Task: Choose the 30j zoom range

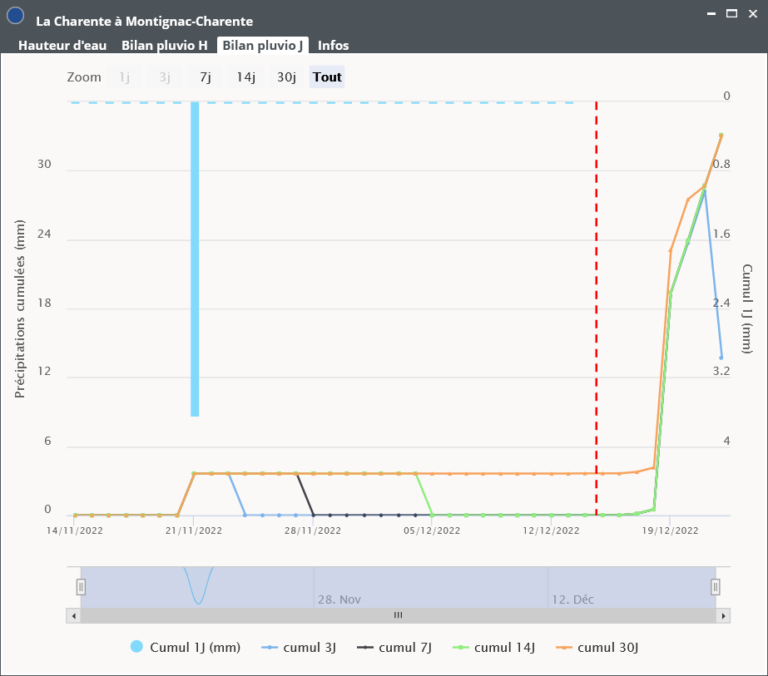Action: click(x=287, y=77)
